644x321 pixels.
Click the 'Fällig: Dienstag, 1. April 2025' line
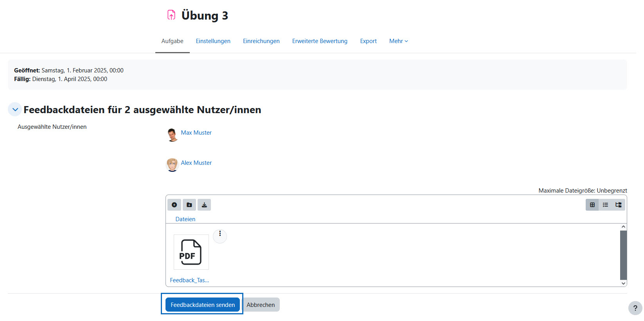(61, 79)
